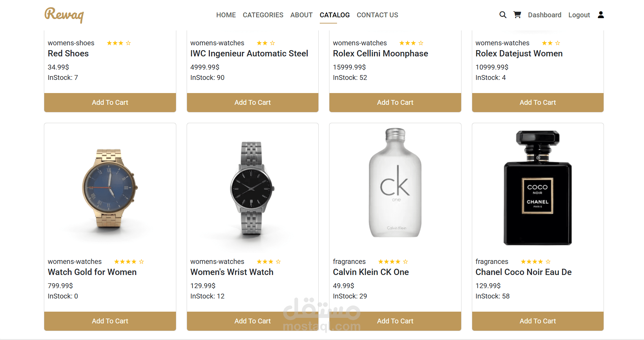Click Watch Gold for Women star rating
644x340 pixels.
tap(129, 262)
